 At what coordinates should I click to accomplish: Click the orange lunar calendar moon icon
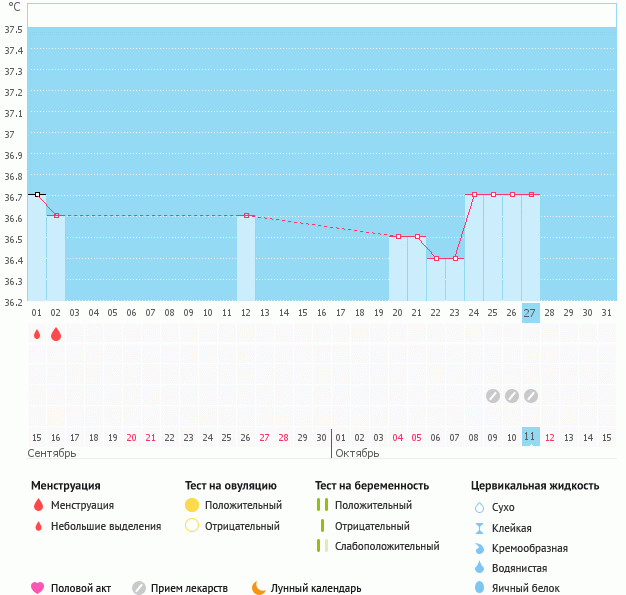pyautogui.click(x=259, y=588)
